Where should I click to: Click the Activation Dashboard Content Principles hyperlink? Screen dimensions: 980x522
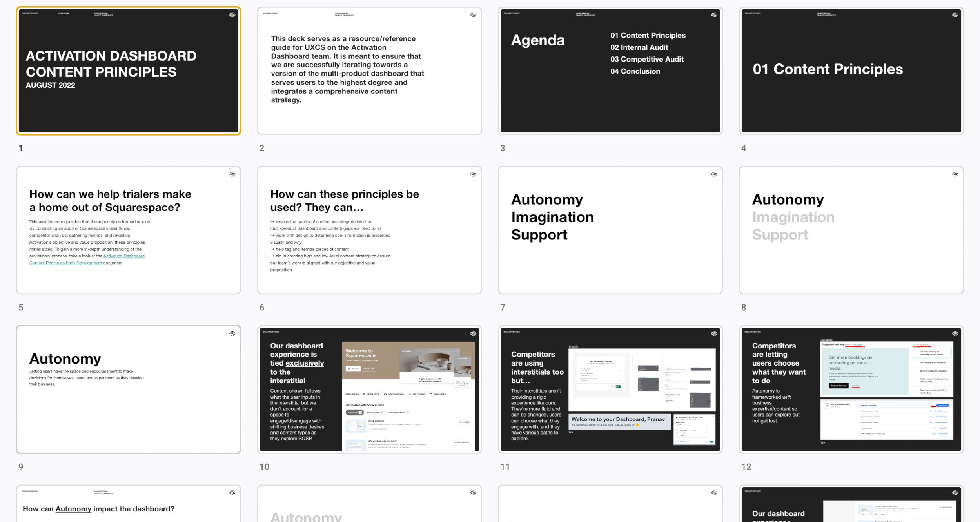[x=124, y=256]
